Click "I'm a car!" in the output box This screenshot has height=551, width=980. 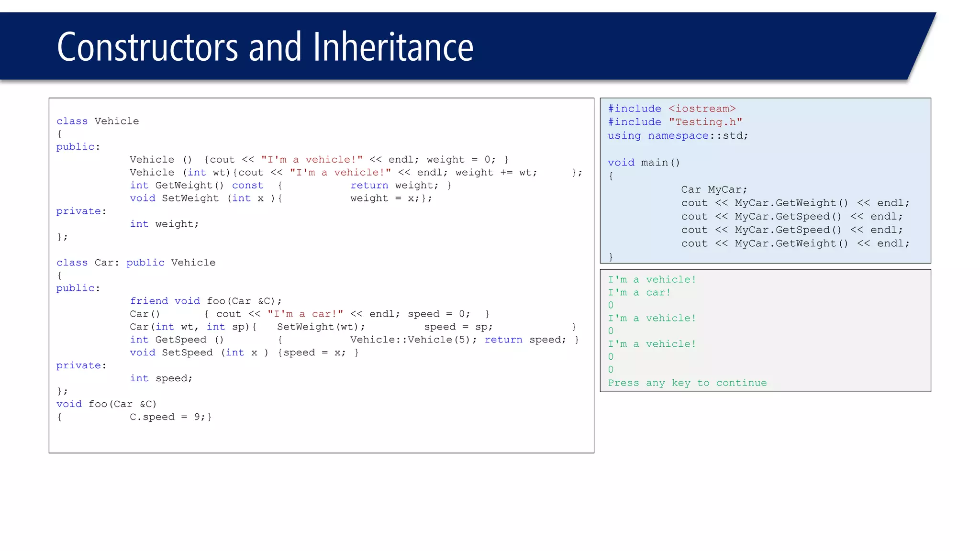pyautogui.click(x=639, y=293)
